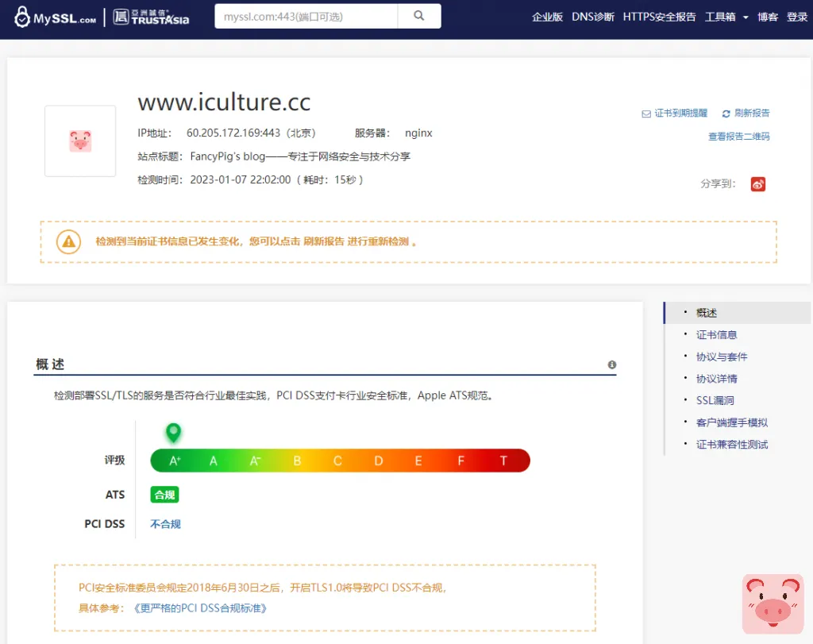Click the B grade on rating bar

pos(297,461)
